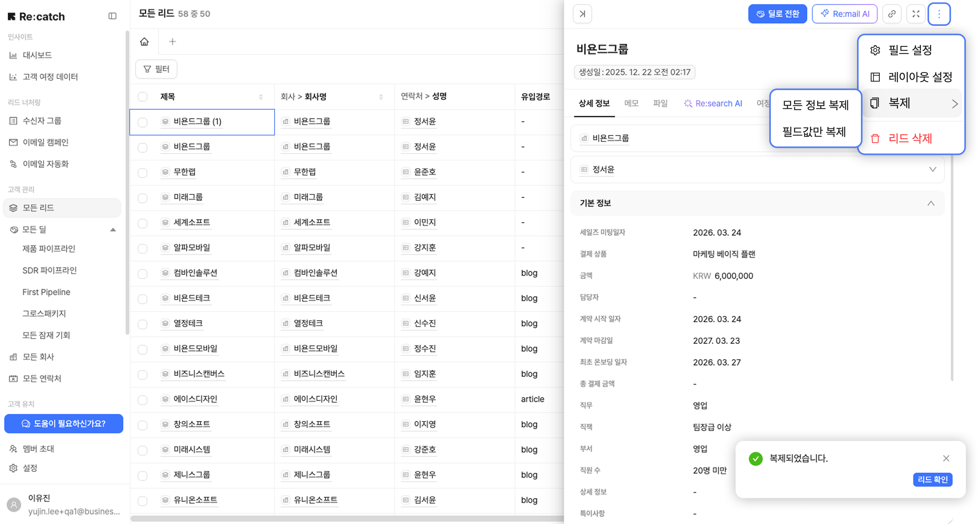Click the 딜로 전환 button
980x524 pixels.
777,14
